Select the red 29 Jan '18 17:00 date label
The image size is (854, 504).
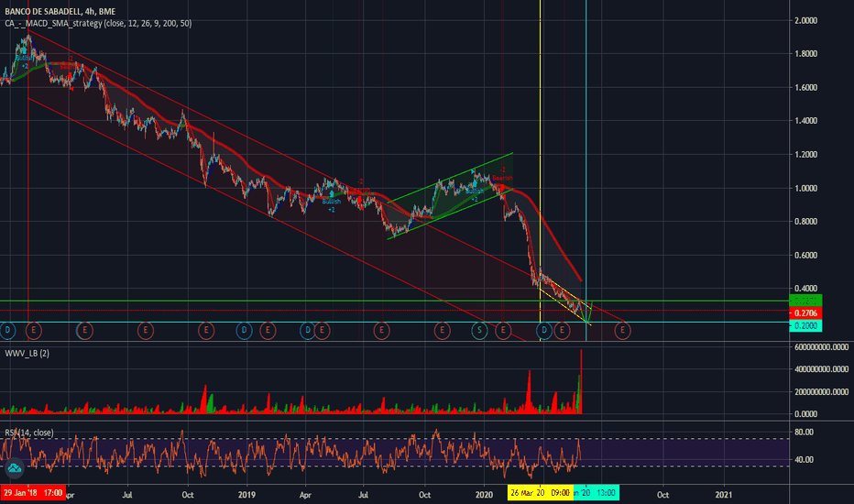pos(33,493)
